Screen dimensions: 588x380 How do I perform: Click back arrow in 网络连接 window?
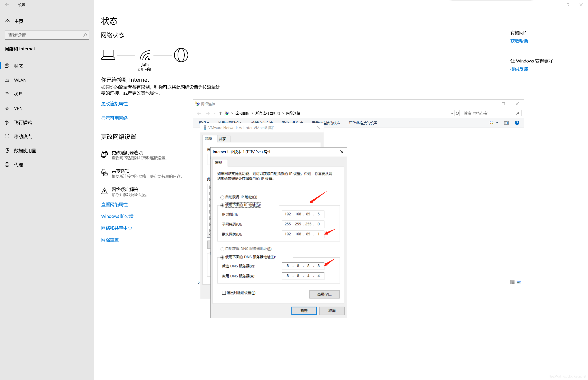199,113
